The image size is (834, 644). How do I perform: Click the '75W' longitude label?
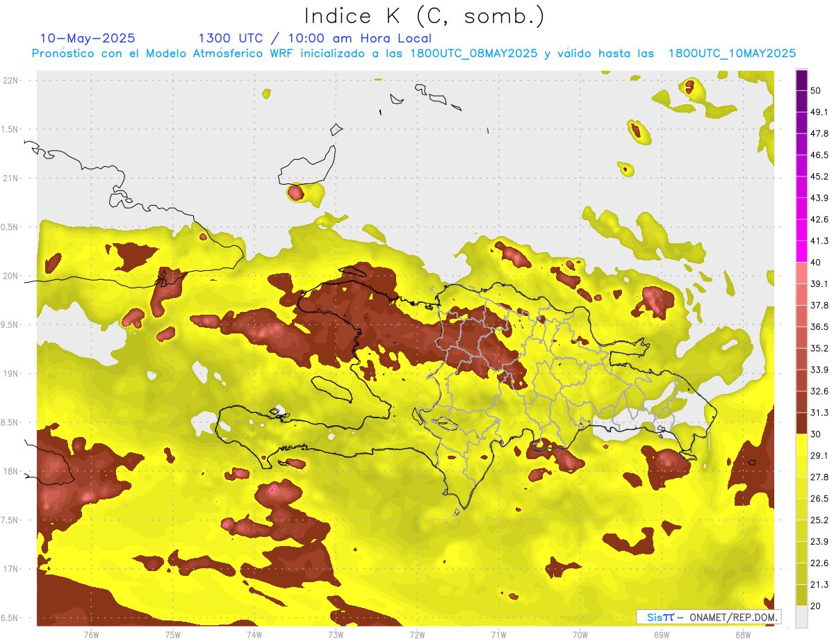click(173, 635)
